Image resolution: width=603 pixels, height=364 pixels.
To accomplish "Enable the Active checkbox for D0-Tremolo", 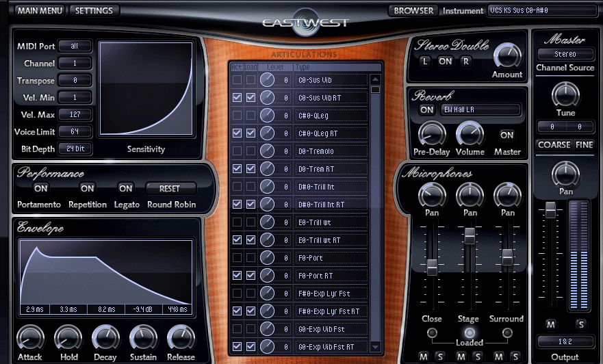I will (237, 151).
